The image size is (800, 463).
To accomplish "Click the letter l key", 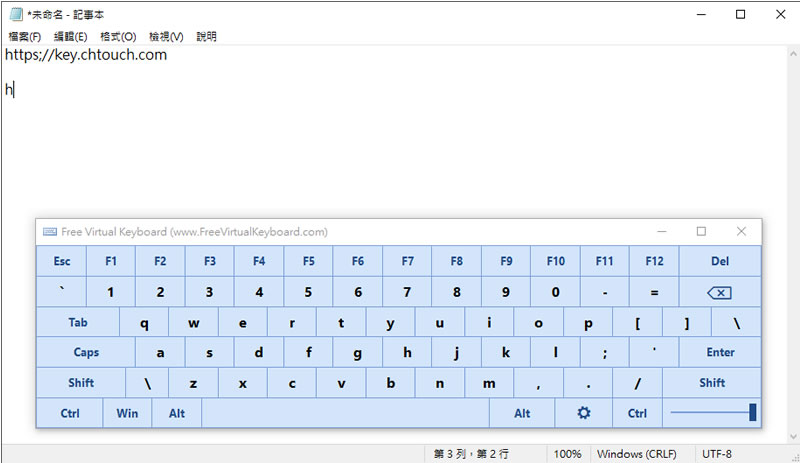I will 556,352.
